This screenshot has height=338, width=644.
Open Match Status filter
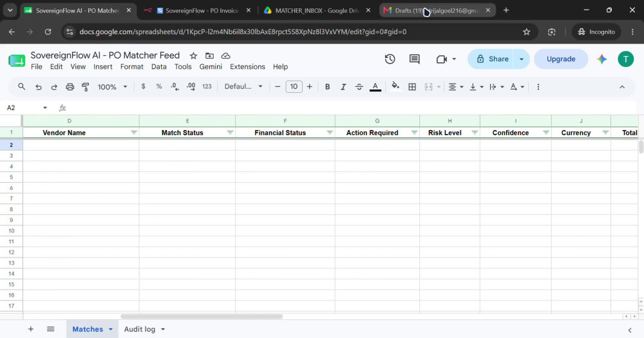[230, 133]
